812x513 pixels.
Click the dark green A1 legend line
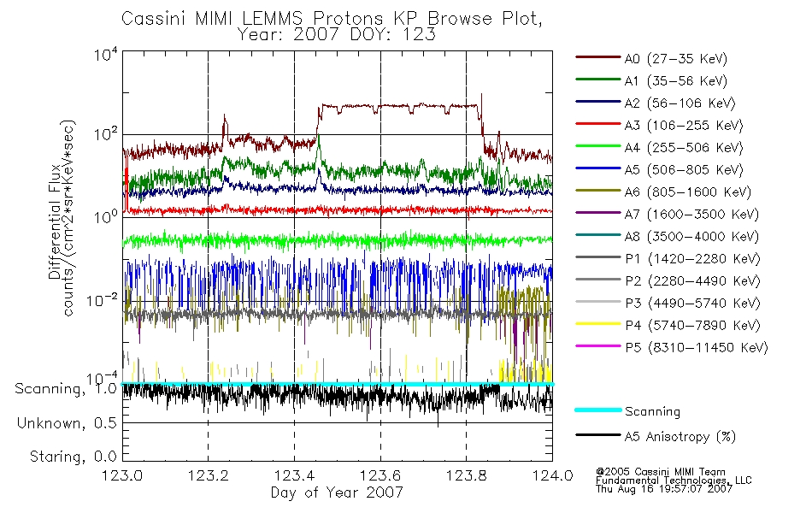point(598,80)
